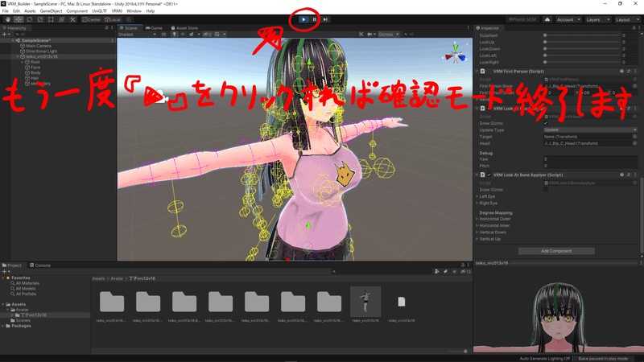Image resolution: width=644 pixels, height=362 pixels.
Task: Collapse VRM First Person script component
Action: pos(477,72)
